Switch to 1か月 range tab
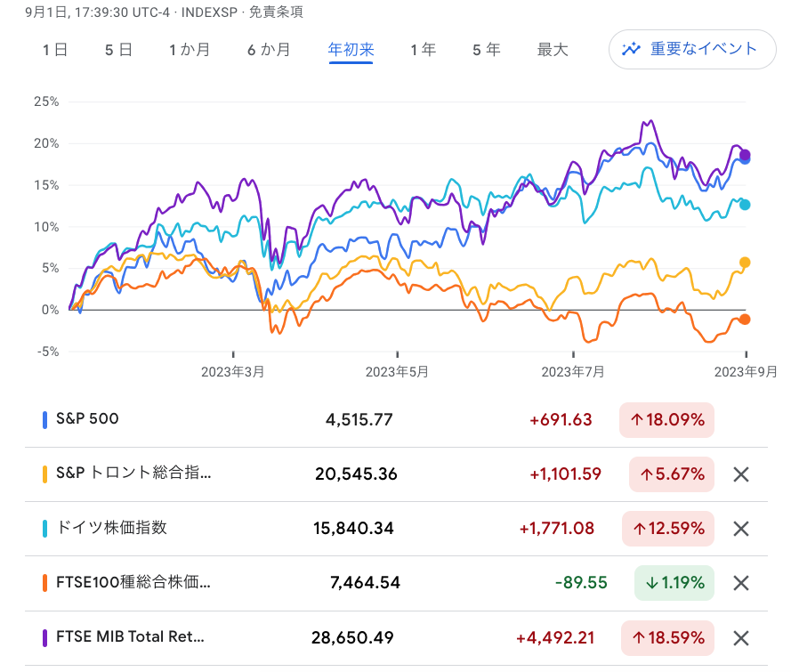The height and width of the screenshot is (672, 791). (190, 50)
